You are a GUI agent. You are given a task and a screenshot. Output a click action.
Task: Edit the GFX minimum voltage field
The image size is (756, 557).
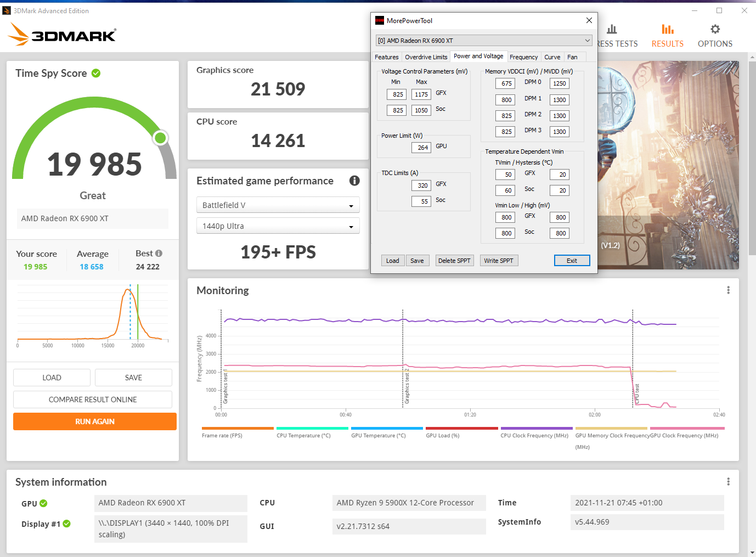pyautogui.click(x=397, y=94)
